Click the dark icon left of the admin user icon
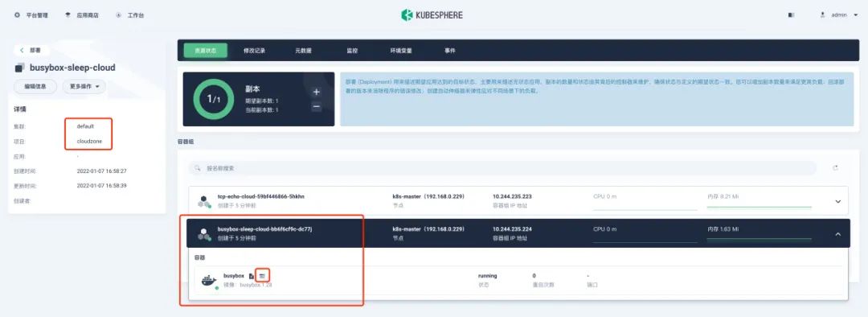Viewport: 868px width, 317px height. 791,15
